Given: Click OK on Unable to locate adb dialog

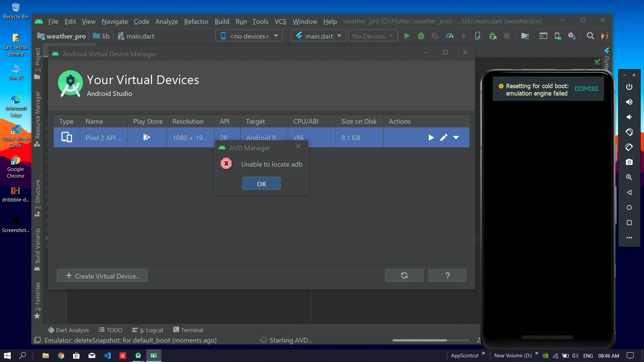Looking at the screenshot, I should pyautogui.click(x=261, y=184).
